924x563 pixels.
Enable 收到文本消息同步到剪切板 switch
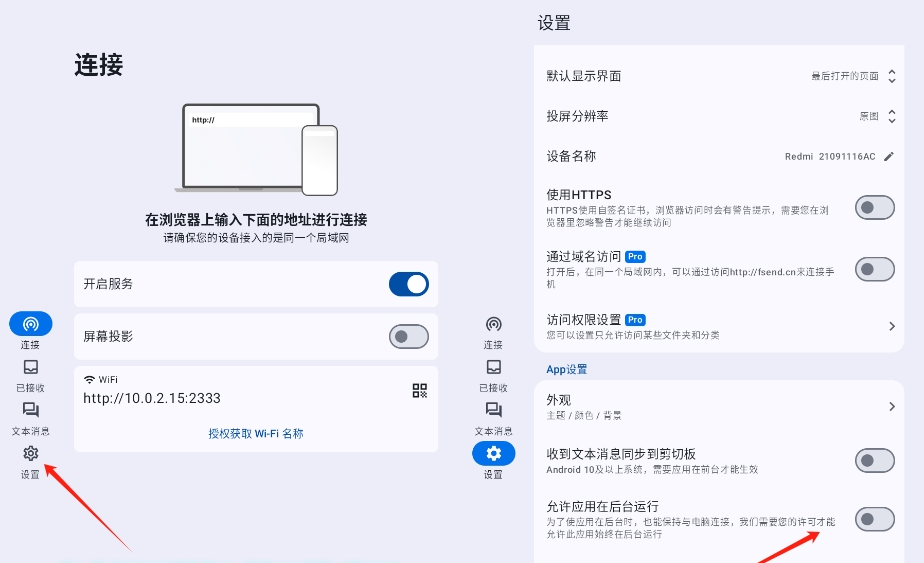tap(875, 460)
